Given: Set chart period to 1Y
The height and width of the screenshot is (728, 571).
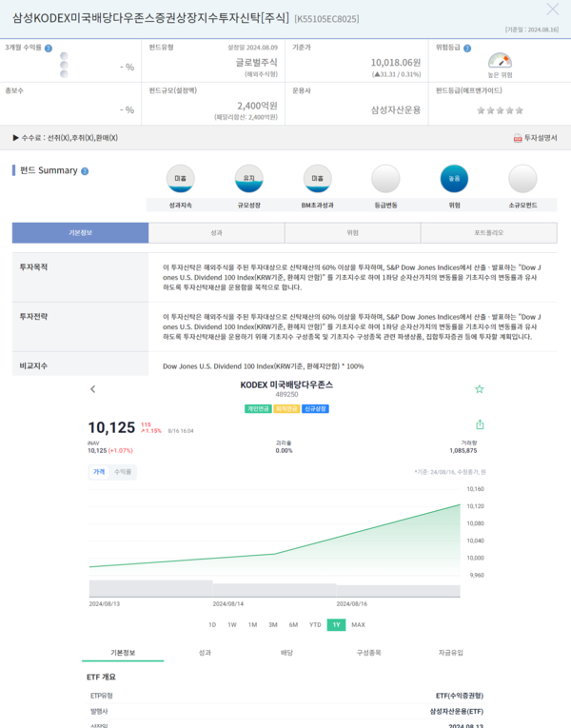Looking at the screenshot, I should 336,625.
